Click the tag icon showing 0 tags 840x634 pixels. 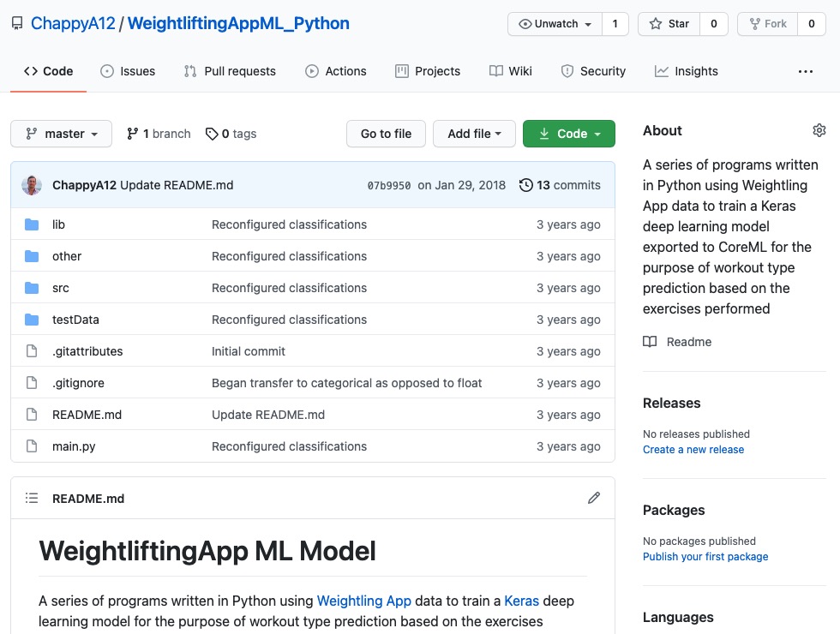[x=211, y=134]
